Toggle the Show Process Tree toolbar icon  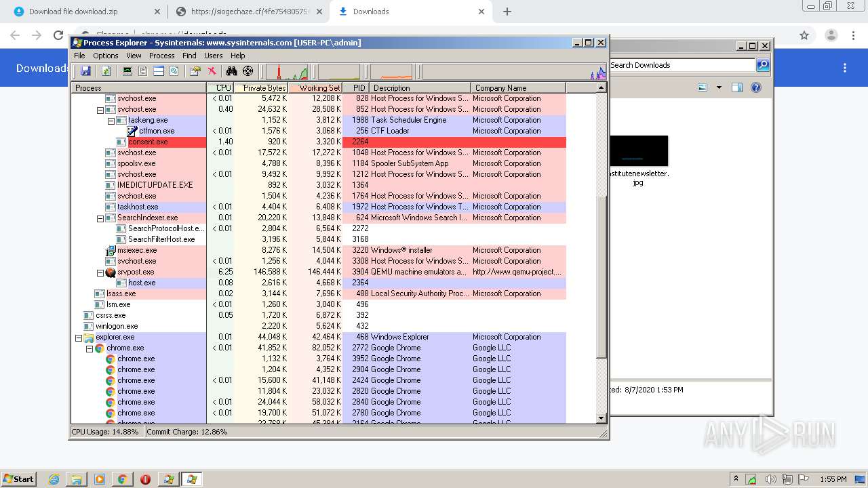[x=143, y=70]
